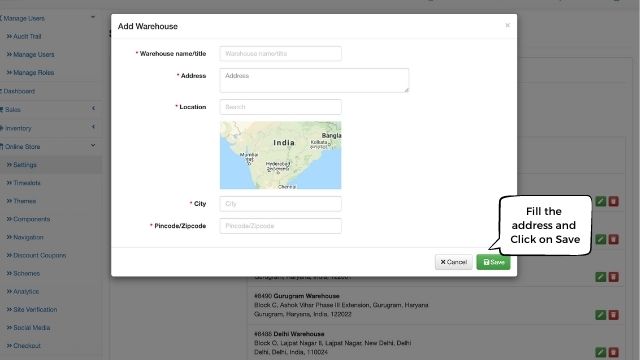Click the green edit icon for Gurugram Warehouse
640x360 pixels.
pos(600,315)
